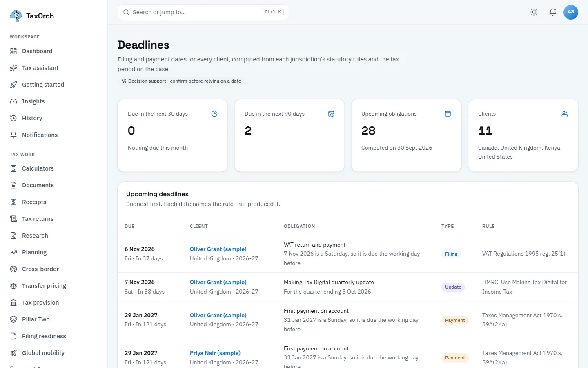Click the Update type badge
Screen dimensions: 588x368
(x=453, y=287)
